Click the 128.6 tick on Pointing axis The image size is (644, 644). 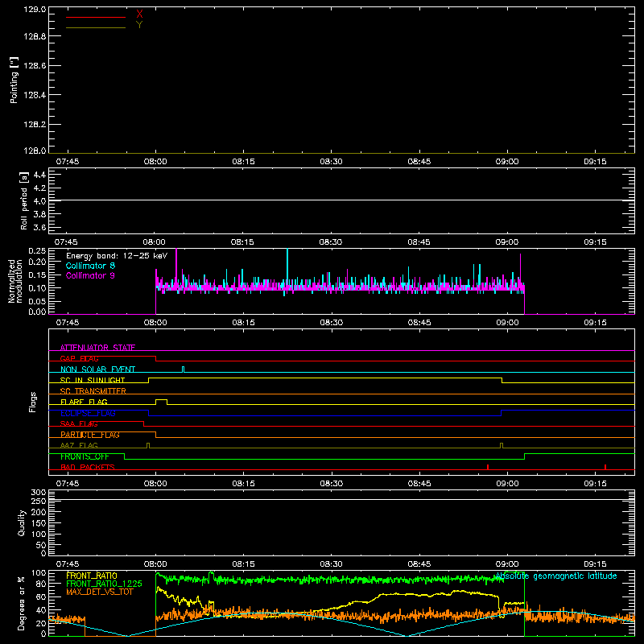[x=35, y=66]
